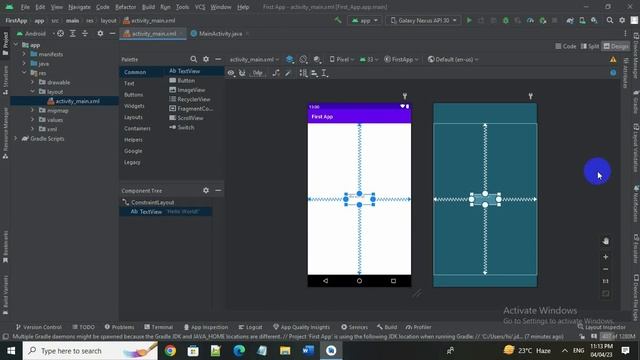Click the Infer Constraints wand icon
This screenshot has width=640, height=360.
pos(288,73)
